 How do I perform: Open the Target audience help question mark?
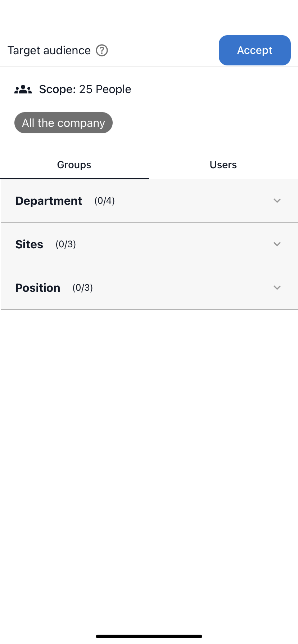coord(102,50)
